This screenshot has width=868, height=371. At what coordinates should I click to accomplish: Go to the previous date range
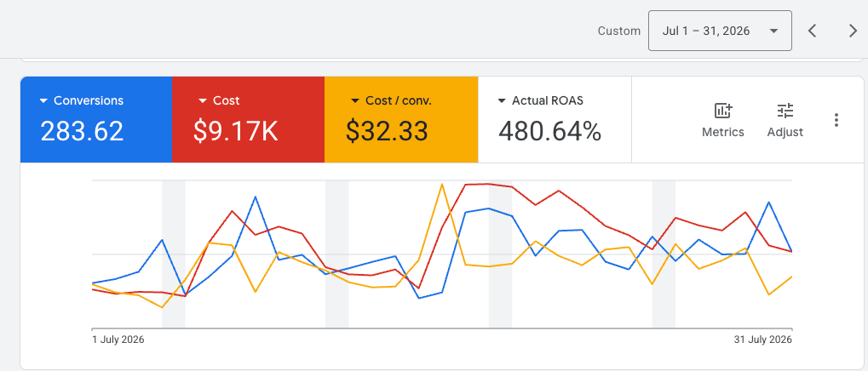[x=812, y=31]
